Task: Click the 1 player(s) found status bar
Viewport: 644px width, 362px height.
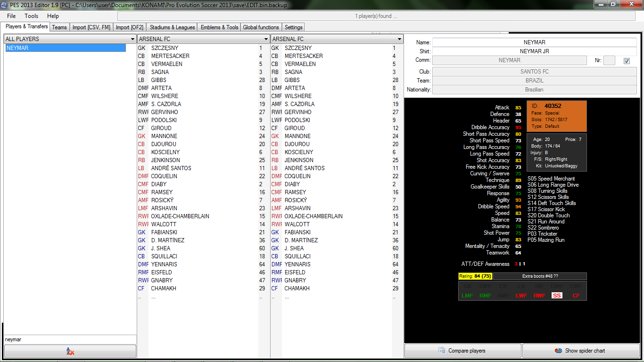Action: click(376, 16)
